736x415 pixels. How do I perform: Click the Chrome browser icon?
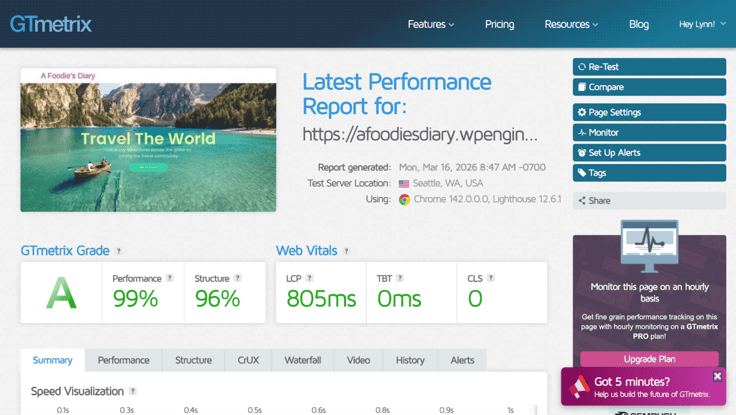click(404, 200)
